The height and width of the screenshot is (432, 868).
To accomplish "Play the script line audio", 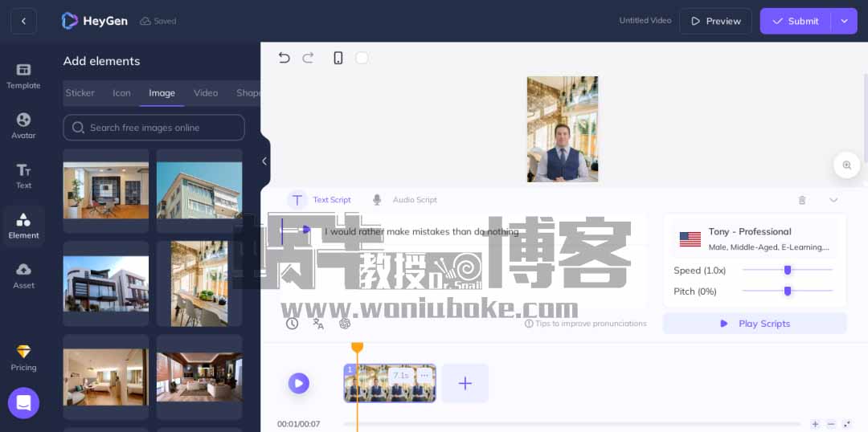I will tap(307, 230).
